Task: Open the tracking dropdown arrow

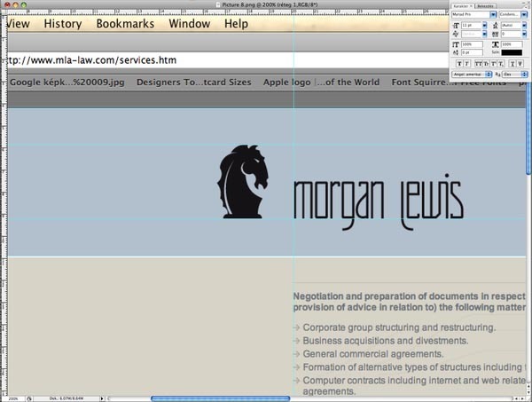Action: point(524,34)
